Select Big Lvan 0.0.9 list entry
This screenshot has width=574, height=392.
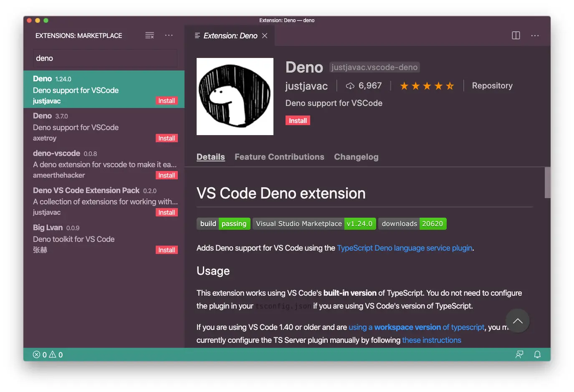(104, 239)
